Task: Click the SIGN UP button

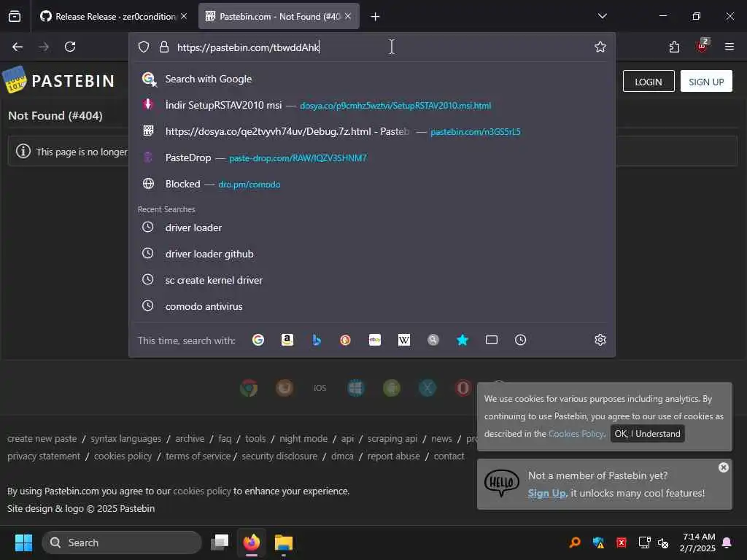Action: coord(706,82)
